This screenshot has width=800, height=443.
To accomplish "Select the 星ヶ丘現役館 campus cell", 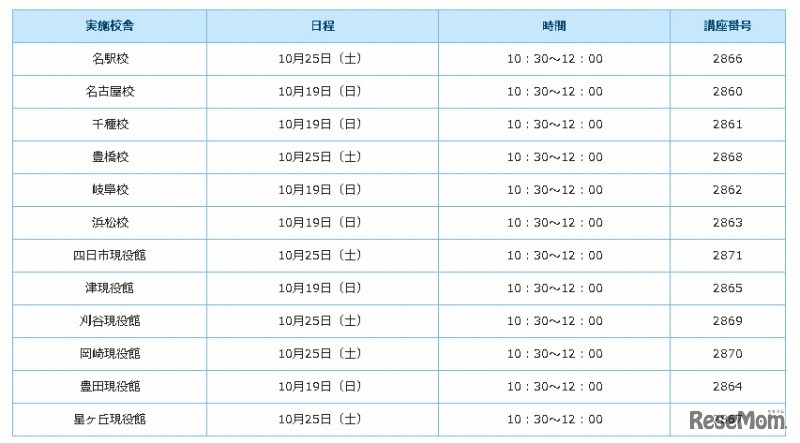I will pyautogui.click(x=110, y=419).
